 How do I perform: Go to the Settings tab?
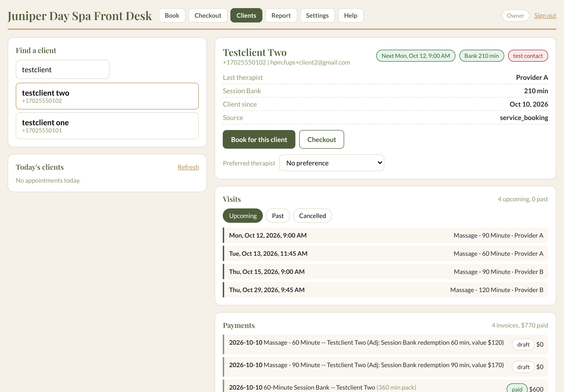click(x=317, y=16)
